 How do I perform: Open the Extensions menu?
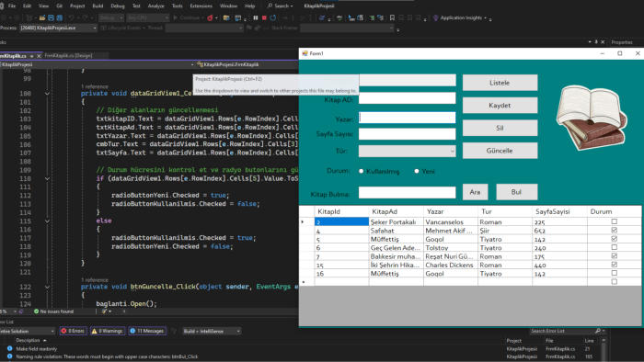click(201, 6)
